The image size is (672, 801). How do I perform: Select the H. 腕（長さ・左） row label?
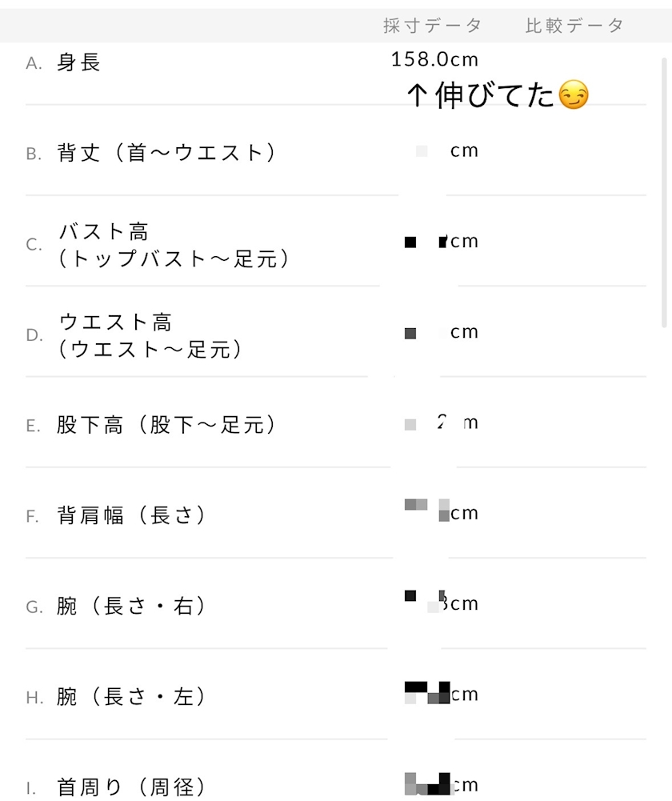(131, 697)
